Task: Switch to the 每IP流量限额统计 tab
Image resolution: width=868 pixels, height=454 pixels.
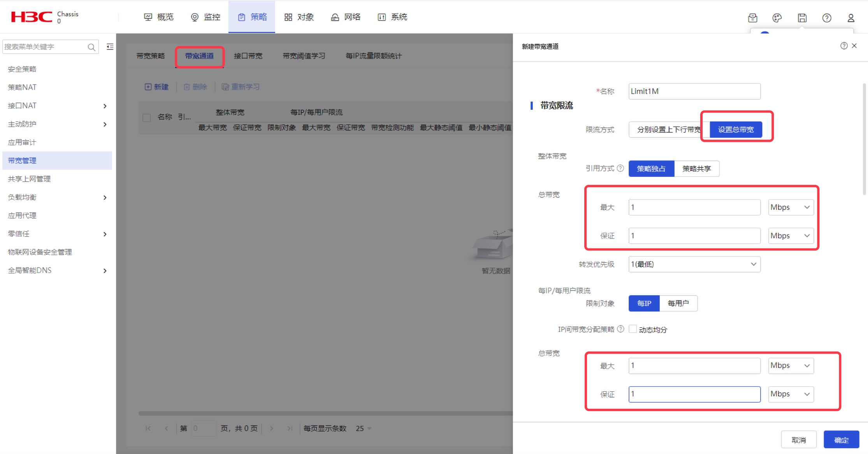Action: [374, 56]
